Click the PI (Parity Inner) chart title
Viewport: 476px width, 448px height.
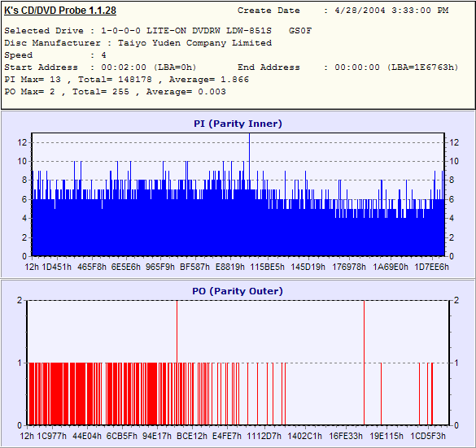click(x=238, y=124)
